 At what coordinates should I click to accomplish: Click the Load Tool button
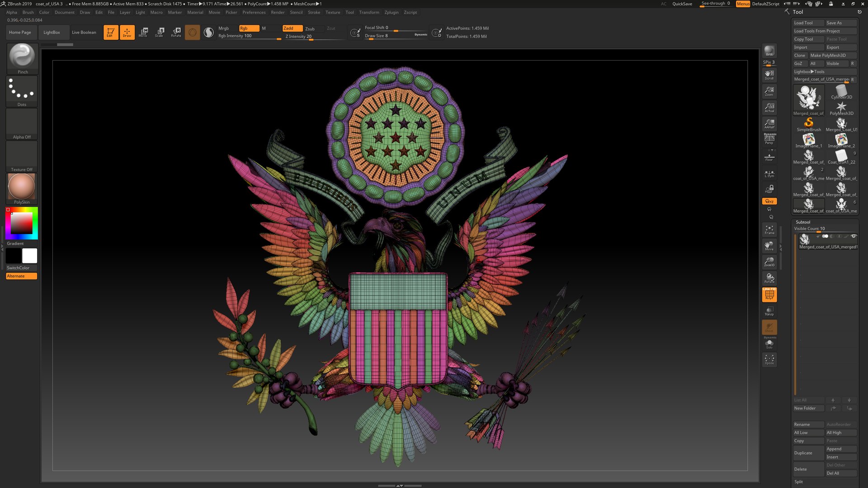[x=808, y=23]
